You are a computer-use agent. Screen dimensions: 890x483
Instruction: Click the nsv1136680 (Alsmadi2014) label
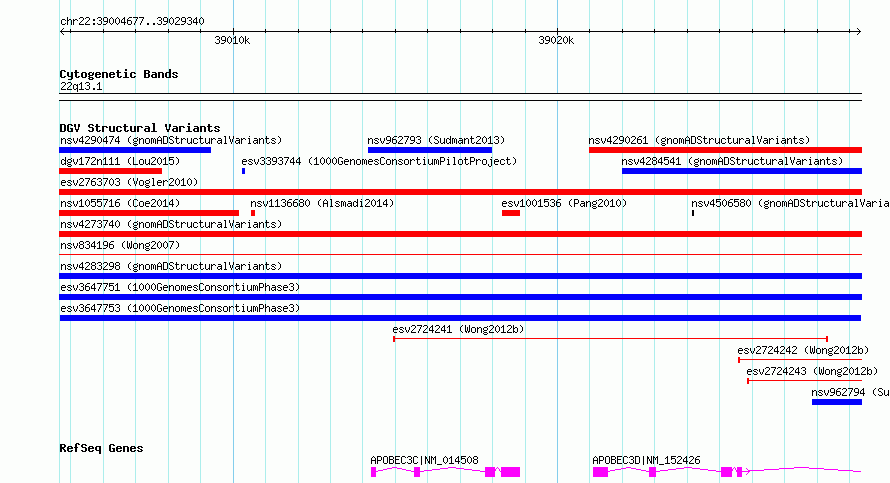click(322, 203)
